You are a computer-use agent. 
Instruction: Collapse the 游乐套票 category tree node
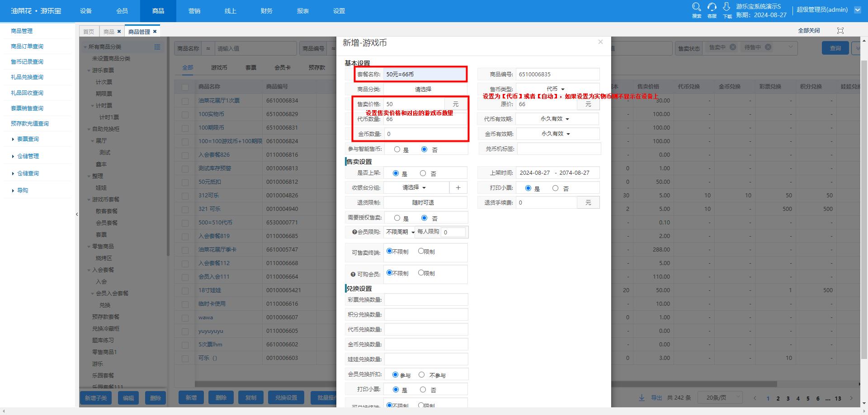pyautogui.click(x=89, y=70)
